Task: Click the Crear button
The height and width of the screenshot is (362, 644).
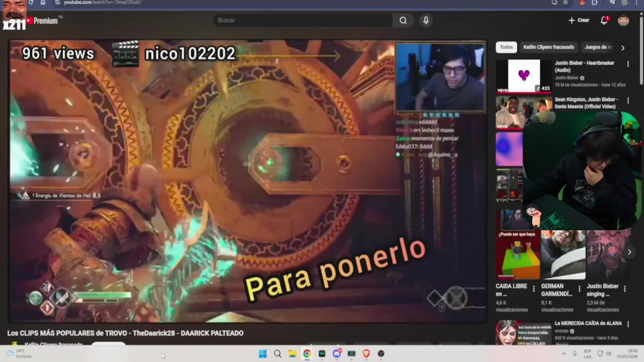Action: point(579,20)
